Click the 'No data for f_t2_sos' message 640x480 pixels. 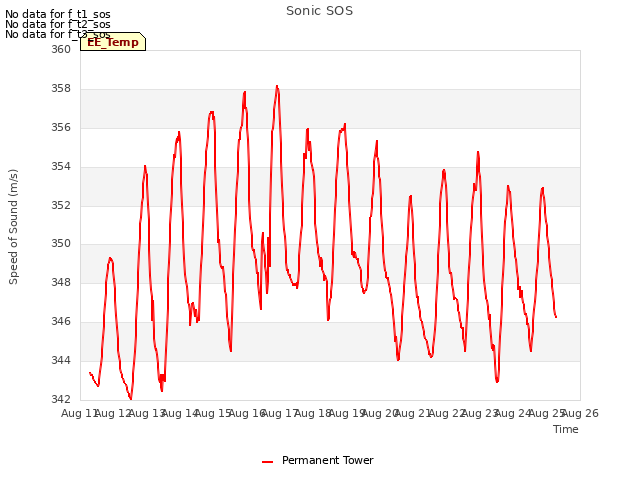(58, 24)
